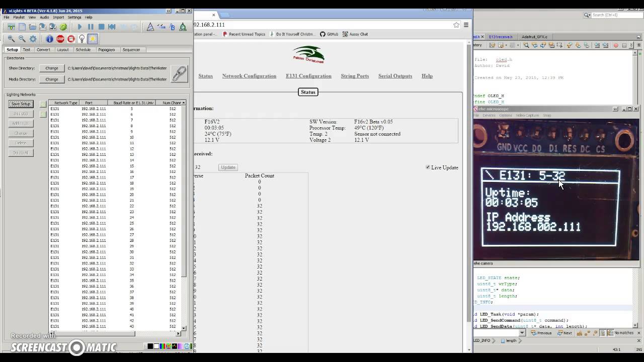
Task: Click the save sequence icon in xLights toolbar
Action: pyautogui.click(x=43, y=27)
